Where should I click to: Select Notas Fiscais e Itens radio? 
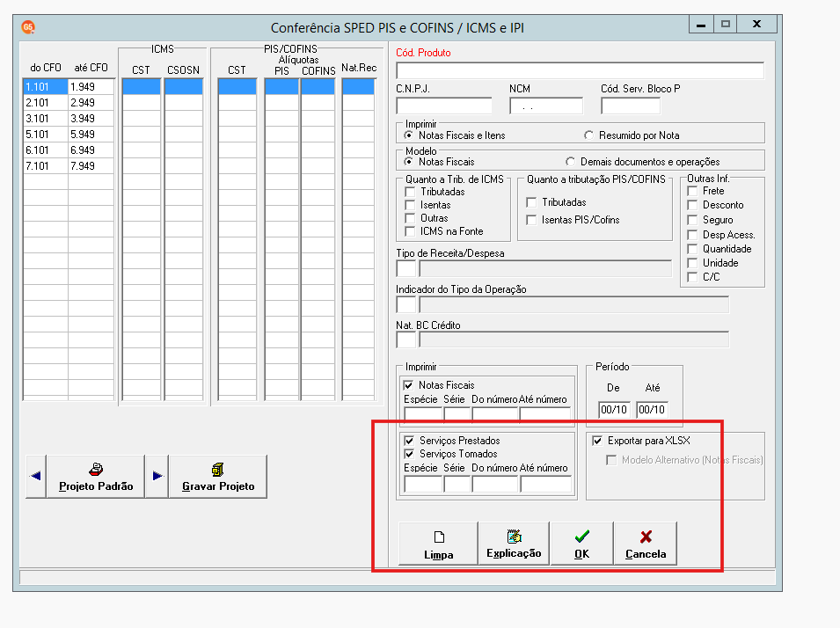(409, 135)
